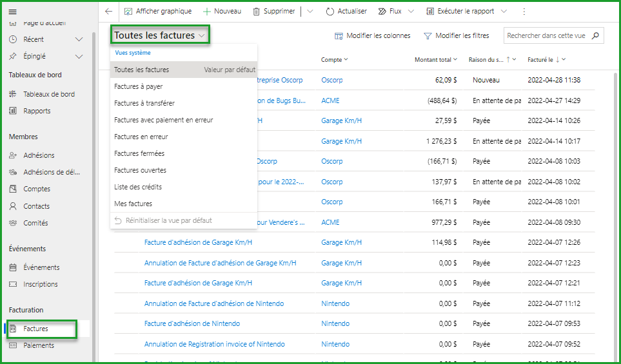
Task: Sort by Montant total column header
Action: pos(433,60)
